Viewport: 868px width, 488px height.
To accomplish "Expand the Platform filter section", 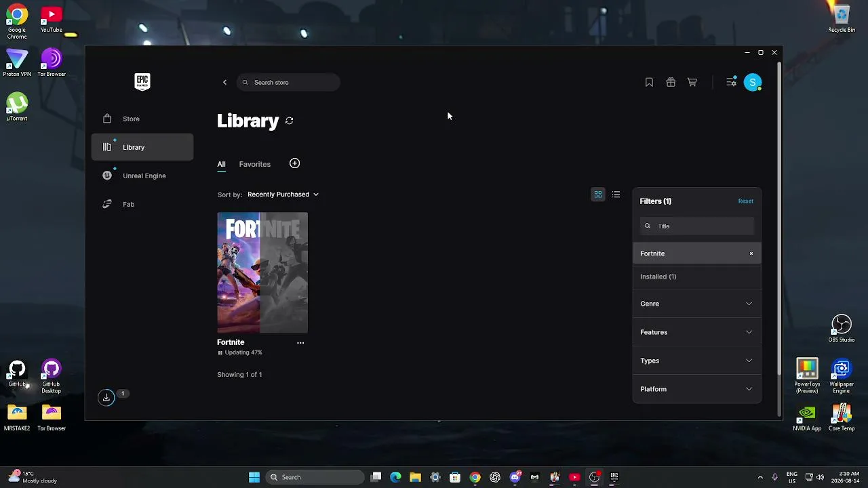I will tap(697, 389).
